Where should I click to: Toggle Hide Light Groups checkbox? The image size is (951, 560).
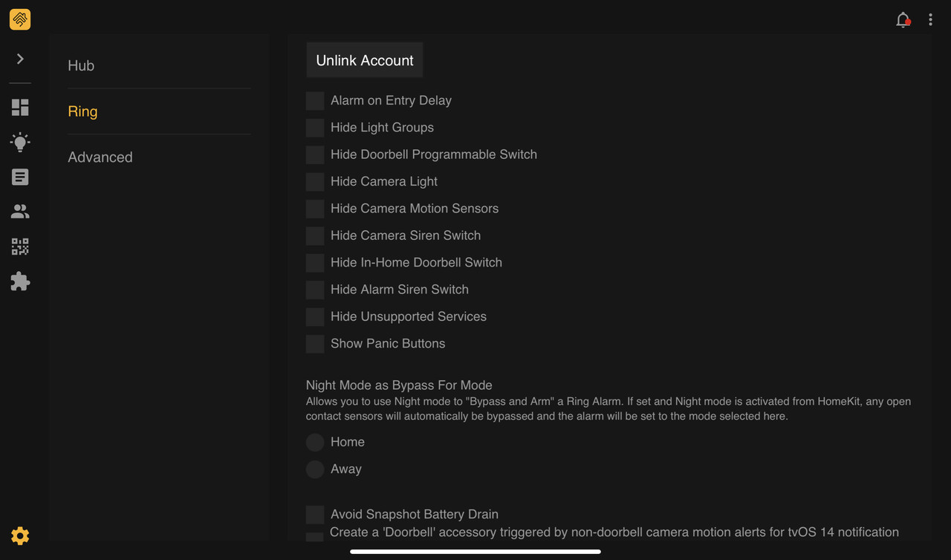click(315, 128)
